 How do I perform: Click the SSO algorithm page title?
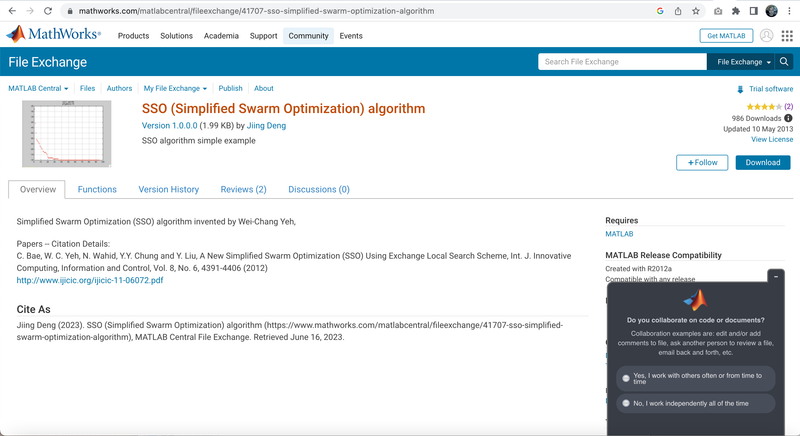pyautogui.click(x=283, y=109)
